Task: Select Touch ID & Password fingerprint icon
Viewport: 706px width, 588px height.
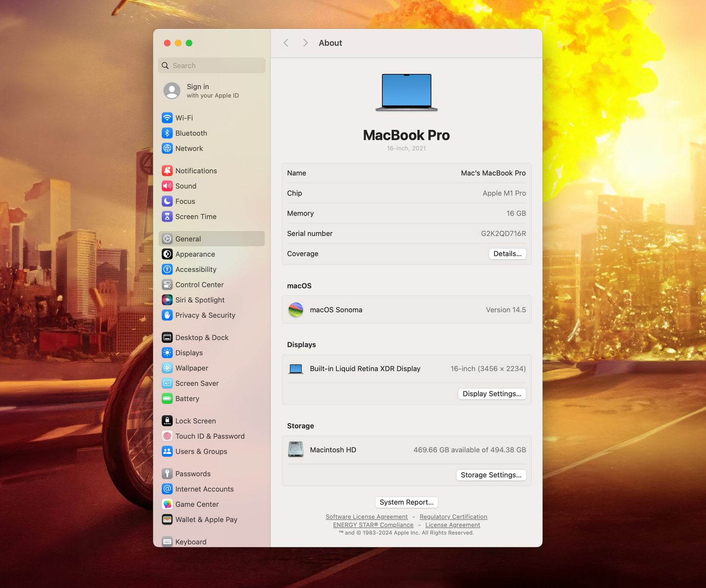Action: [167, 436]
